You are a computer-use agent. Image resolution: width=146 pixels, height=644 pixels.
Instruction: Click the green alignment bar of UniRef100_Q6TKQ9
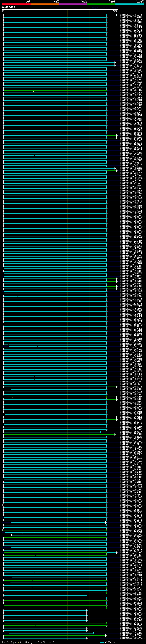(55, 90)
